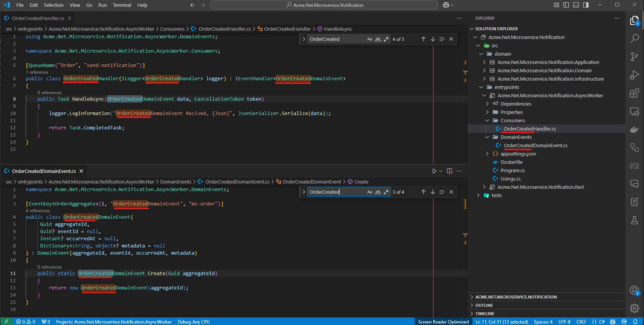
Task: Click Screen Reader Optimized status item
Action: coord(443,322)
